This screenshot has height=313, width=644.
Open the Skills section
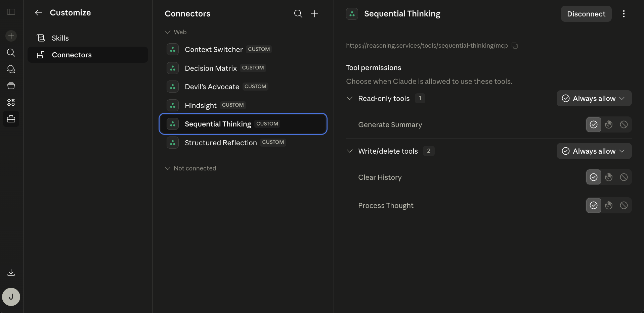pyautogui.click(x=88, y=38)
